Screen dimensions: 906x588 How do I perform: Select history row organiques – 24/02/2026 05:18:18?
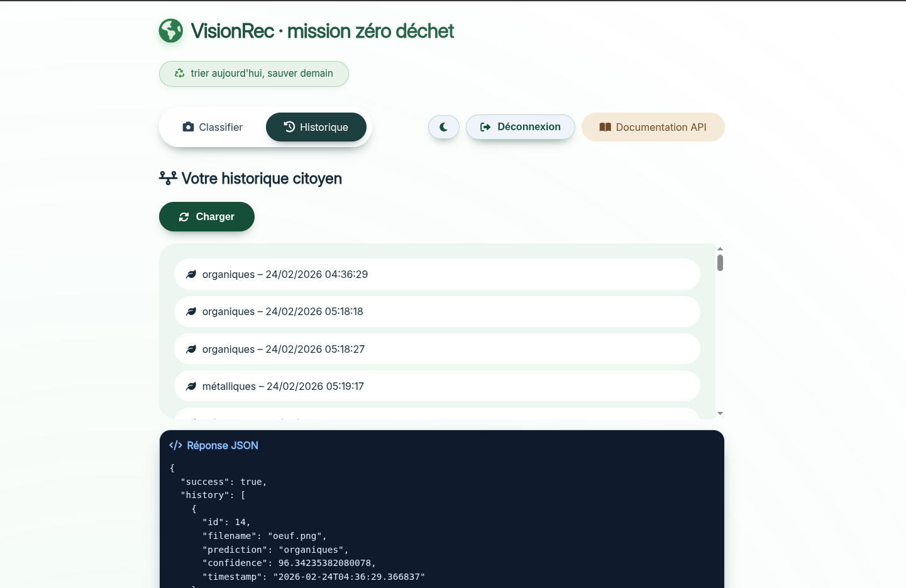437,311
